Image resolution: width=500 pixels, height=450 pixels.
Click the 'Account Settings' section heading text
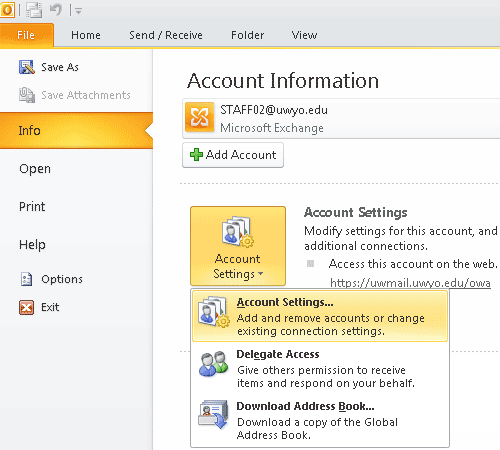click(x=356, y=213)
